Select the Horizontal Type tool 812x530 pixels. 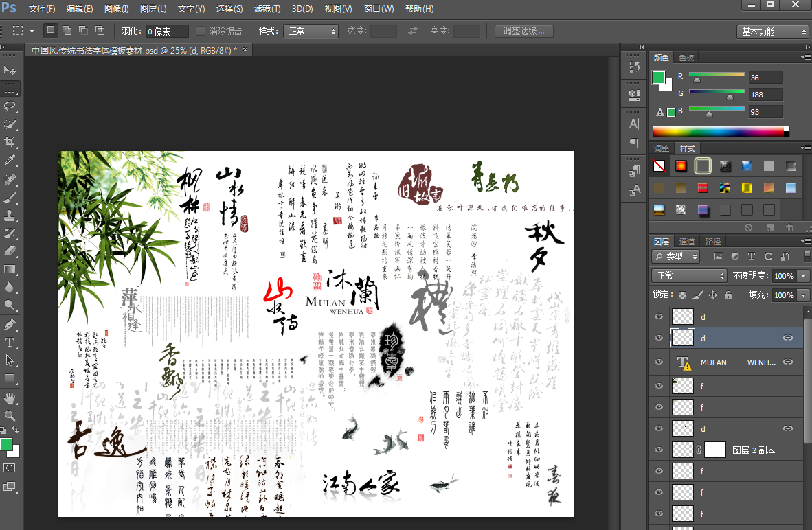(x=10, y=342)
